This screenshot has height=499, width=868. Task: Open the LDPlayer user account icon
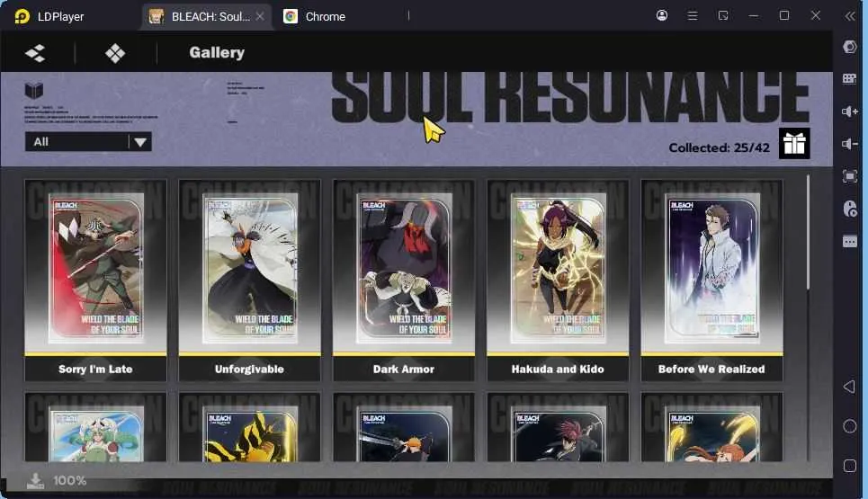pos(661,15)
